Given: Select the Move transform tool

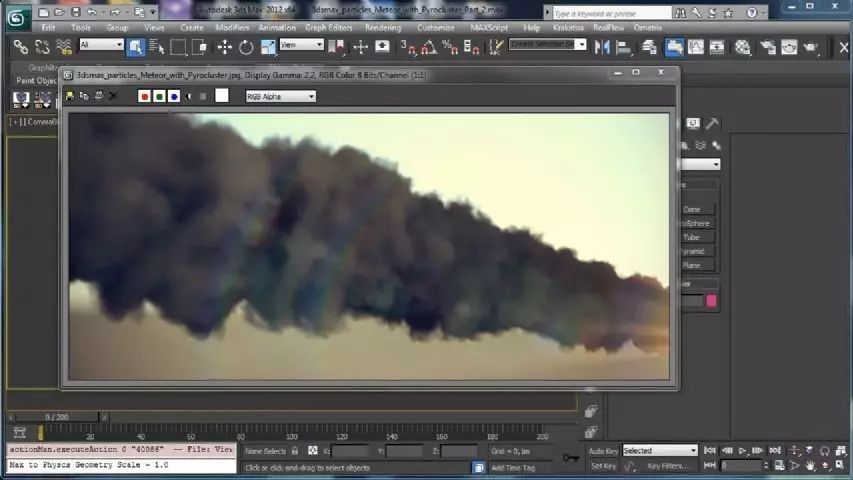Looking at the screenshot, I should click(224, 47).
